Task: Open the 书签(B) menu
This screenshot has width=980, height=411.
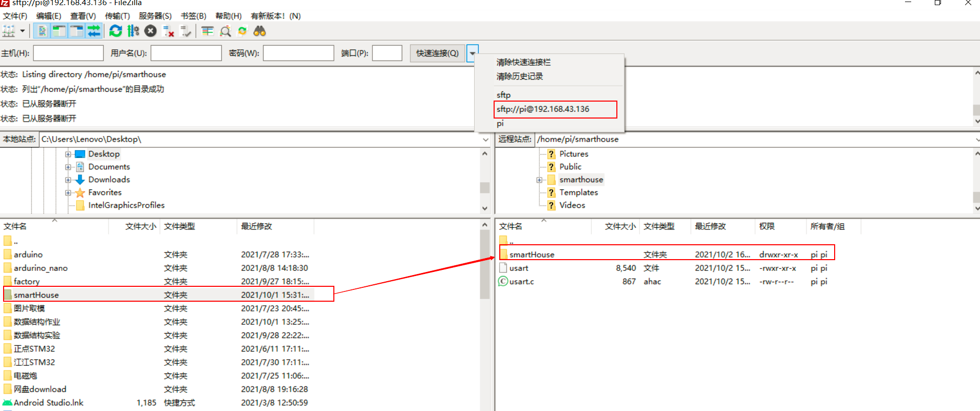Action: point(194,16)
